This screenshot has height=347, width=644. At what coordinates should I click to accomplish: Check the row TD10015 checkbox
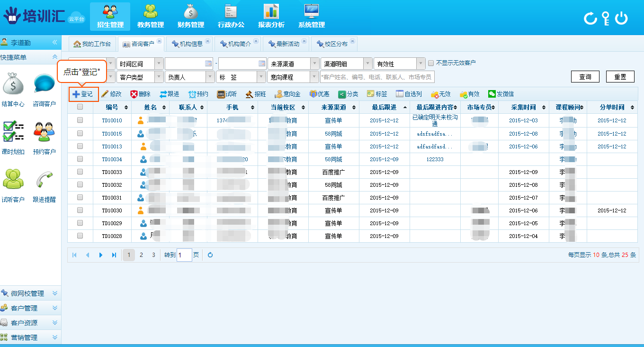click(80, 134)
